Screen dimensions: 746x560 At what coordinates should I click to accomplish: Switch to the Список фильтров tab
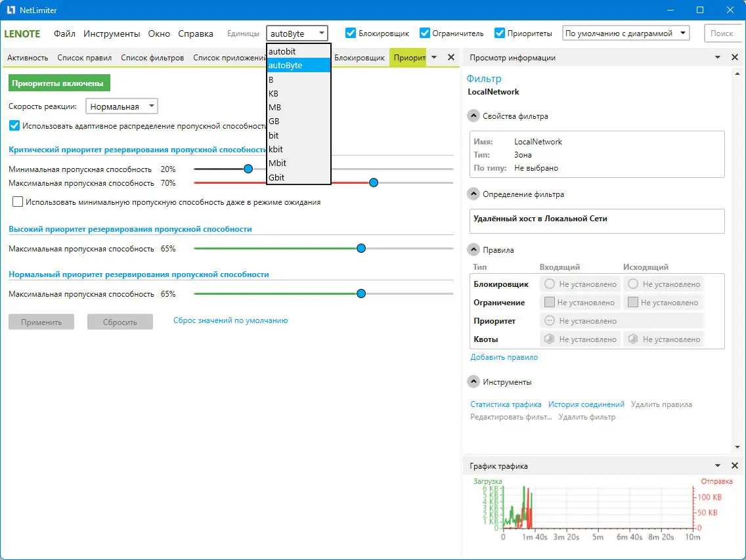pyautogui.click(x=152, y=58)
